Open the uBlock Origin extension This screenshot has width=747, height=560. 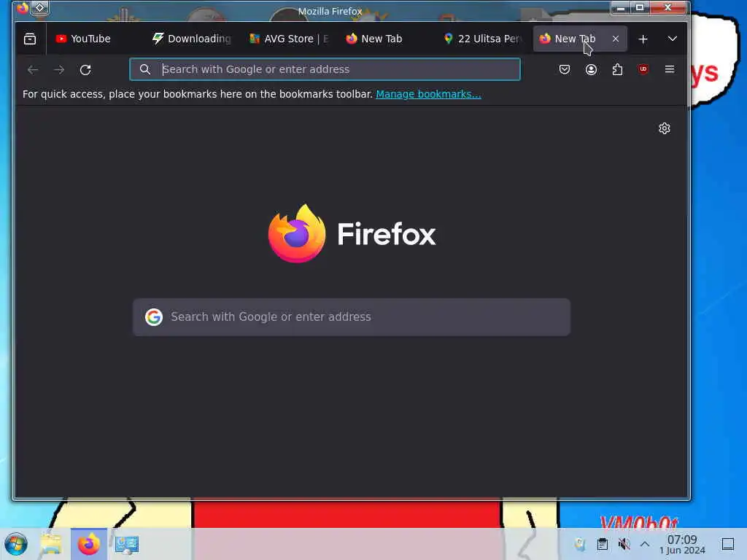click(643, 69)
